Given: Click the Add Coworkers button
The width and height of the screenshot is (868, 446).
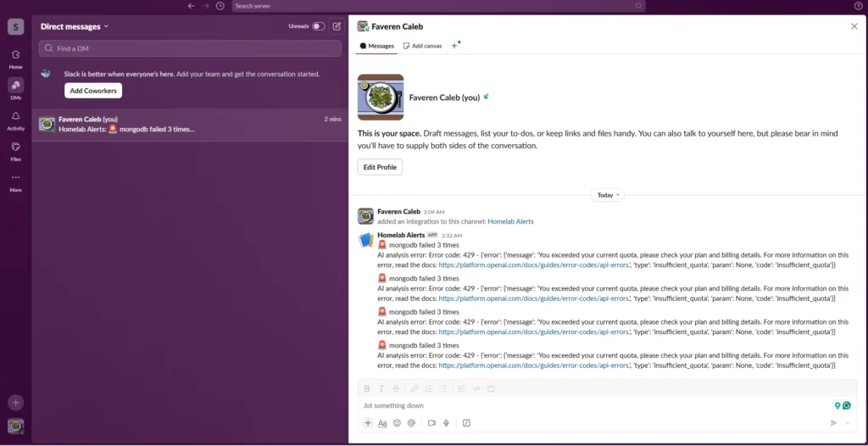Looking at the screenshot, I should point(93,91).
